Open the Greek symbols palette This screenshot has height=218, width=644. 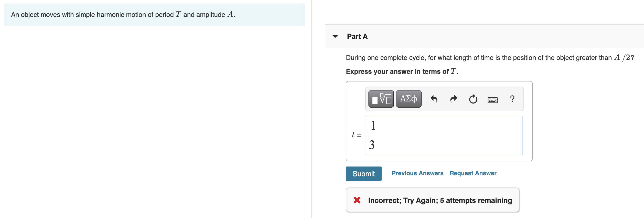(409, 99)
